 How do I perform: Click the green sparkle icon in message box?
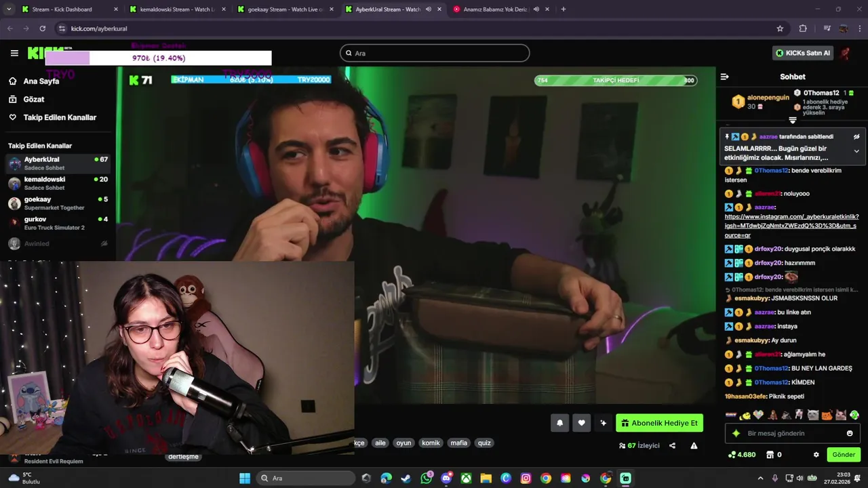[736, 433]
